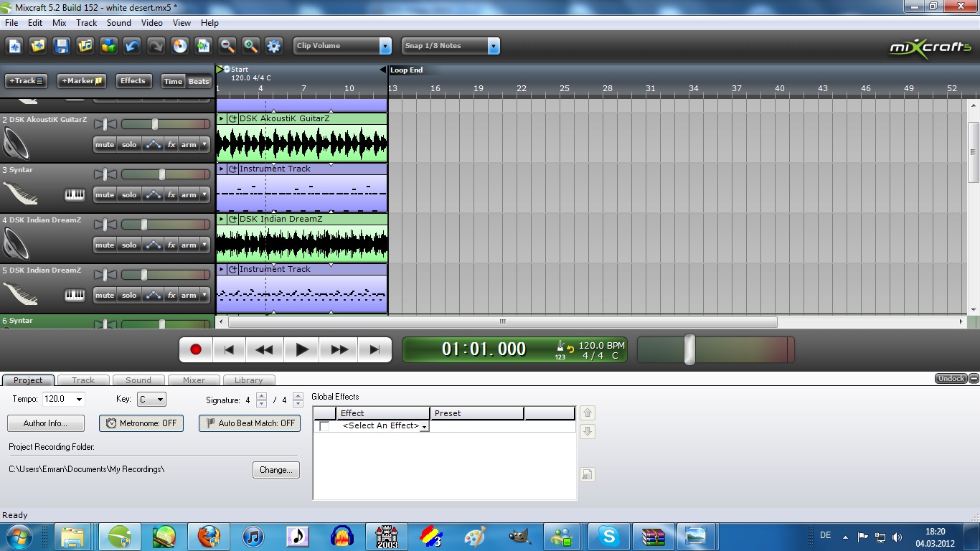Click the +Track button
980x551 pixels.
(x=27, y=81)
